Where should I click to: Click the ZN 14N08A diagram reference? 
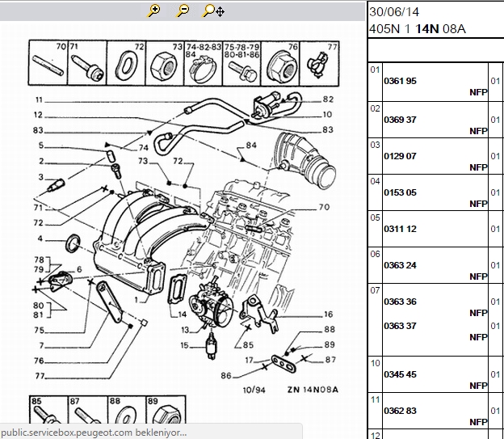(x=313, y=390)
